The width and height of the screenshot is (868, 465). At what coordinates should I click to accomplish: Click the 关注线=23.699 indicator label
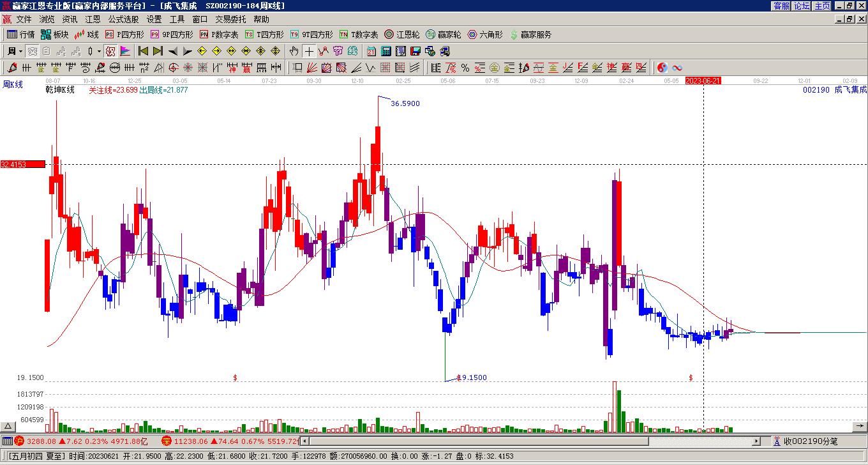coord(113,90)
